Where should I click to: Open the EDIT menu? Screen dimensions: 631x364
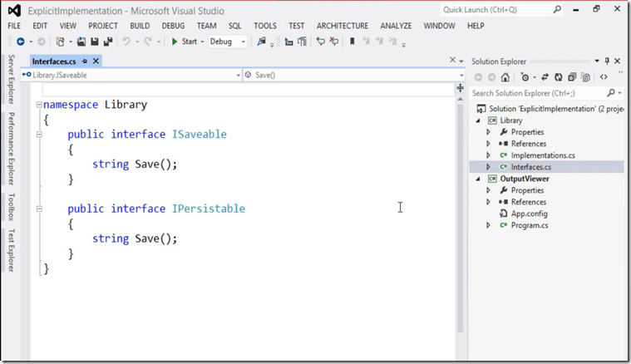(40, 26)
